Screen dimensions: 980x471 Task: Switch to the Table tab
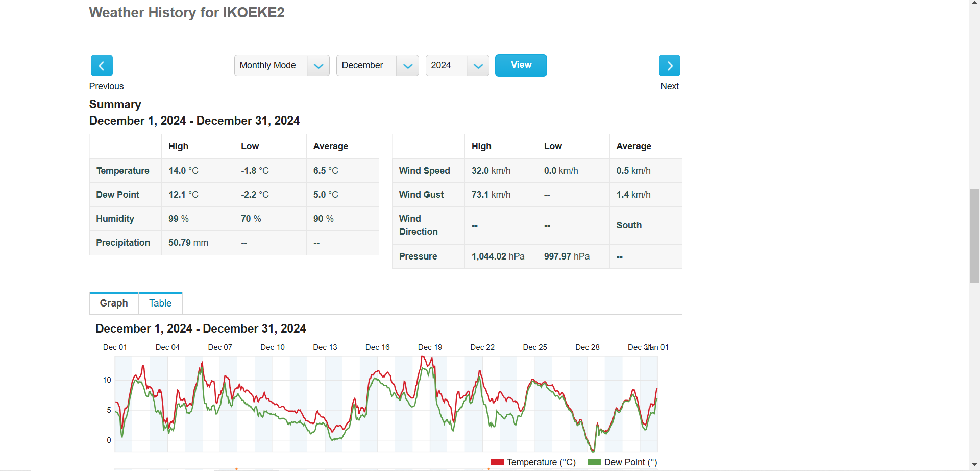coord(160,303)
